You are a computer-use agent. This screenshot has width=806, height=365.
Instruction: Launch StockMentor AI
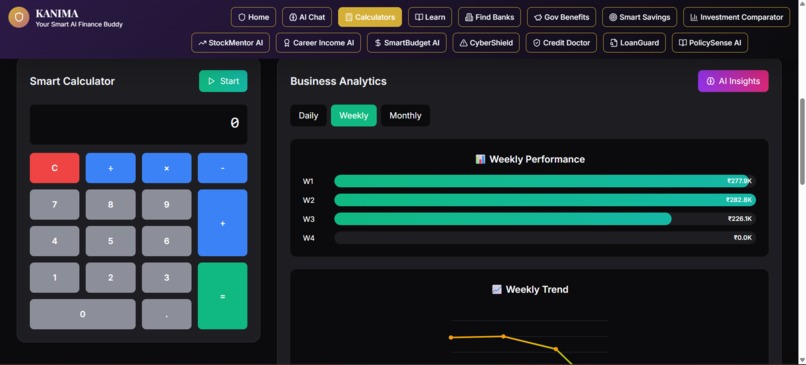point(230,43)
